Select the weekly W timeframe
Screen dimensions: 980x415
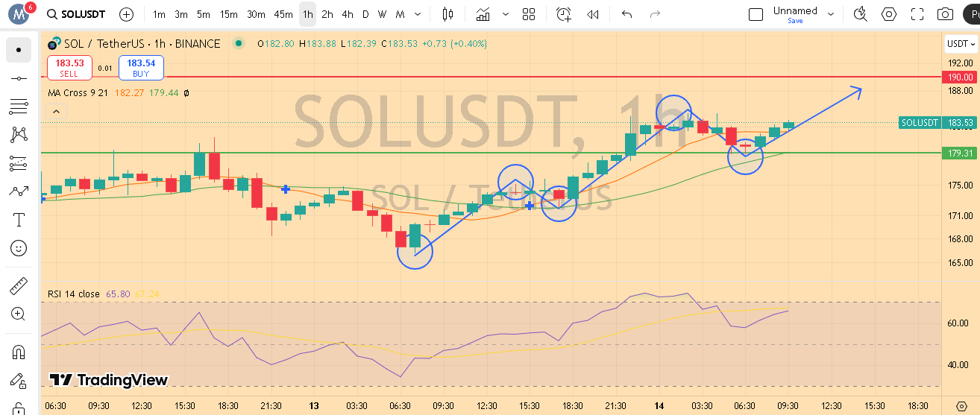click(x=382, y=14)
